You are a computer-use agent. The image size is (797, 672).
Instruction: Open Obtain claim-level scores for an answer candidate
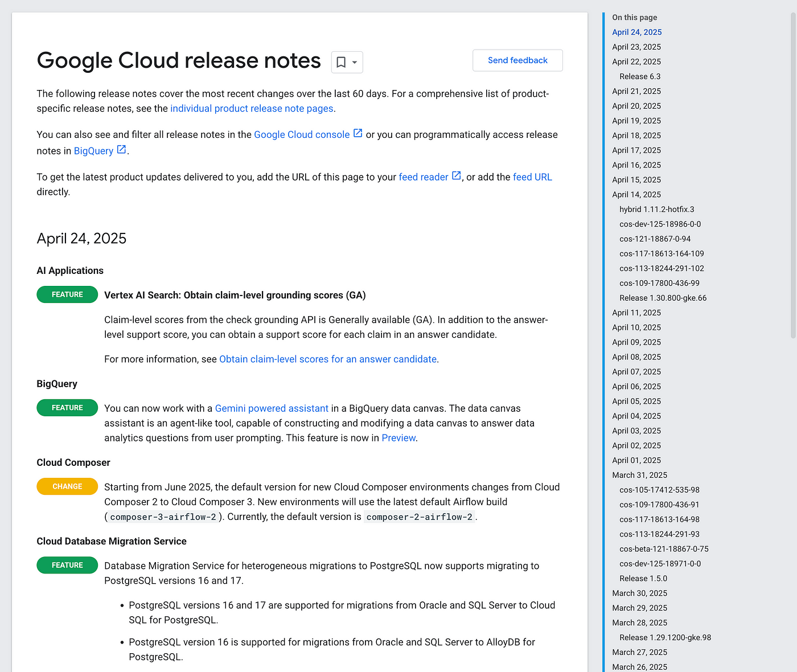327,359
